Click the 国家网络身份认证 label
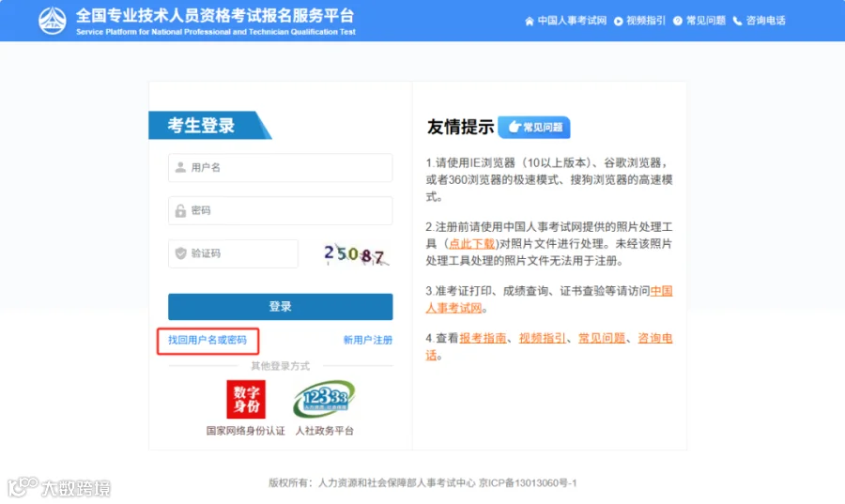The height and width of the screenshot is (504, 845). tap(246, 431)
